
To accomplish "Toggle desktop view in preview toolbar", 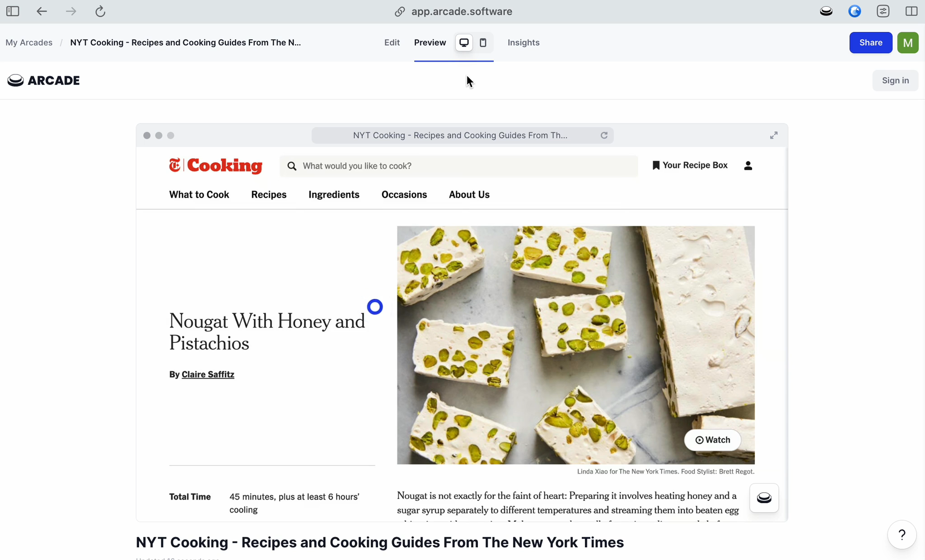I will click(464, 42).
